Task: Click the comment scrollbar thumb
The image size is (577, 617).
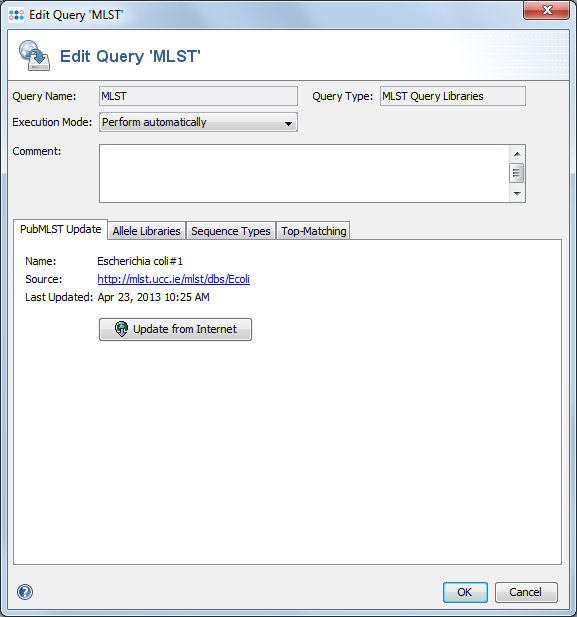Action: 516,173
